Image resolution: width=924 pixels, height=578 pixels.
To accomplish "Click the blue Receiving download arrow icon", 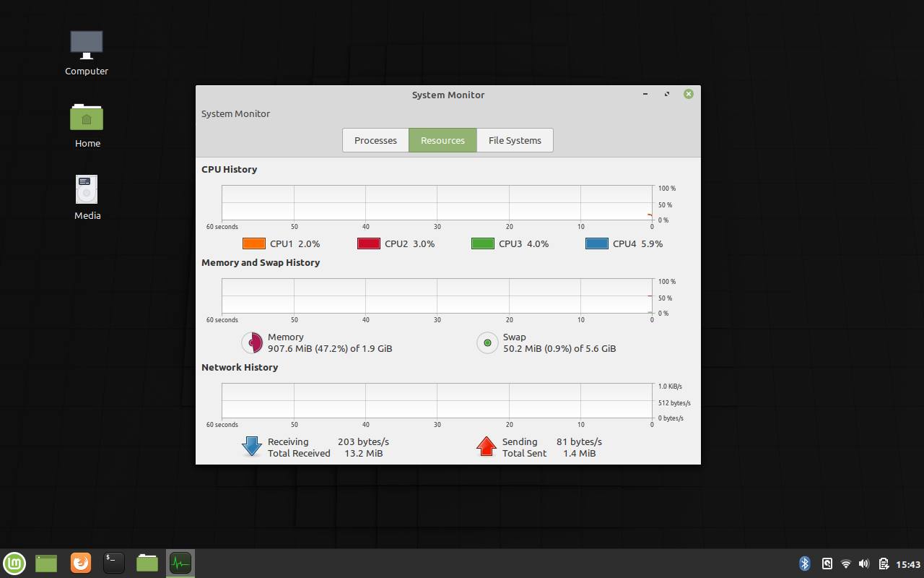I will [x=250, y=447].
